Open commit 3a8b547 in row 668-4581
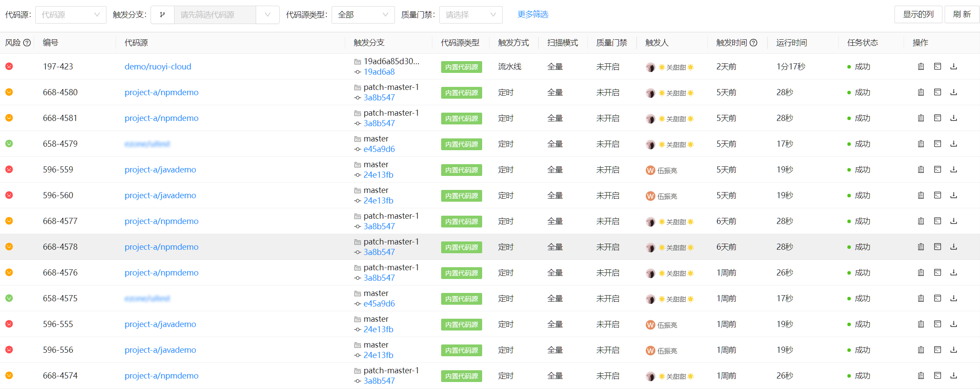The image size is (980, 389). pos(379,124)
